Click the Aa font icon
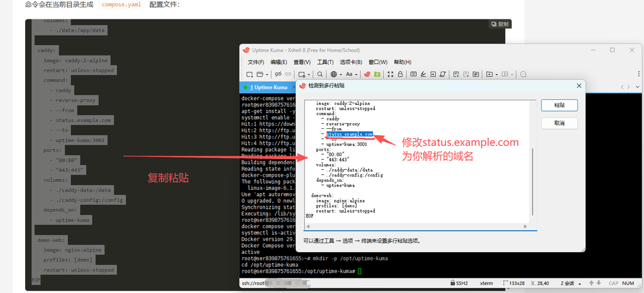 pos(349,74)
